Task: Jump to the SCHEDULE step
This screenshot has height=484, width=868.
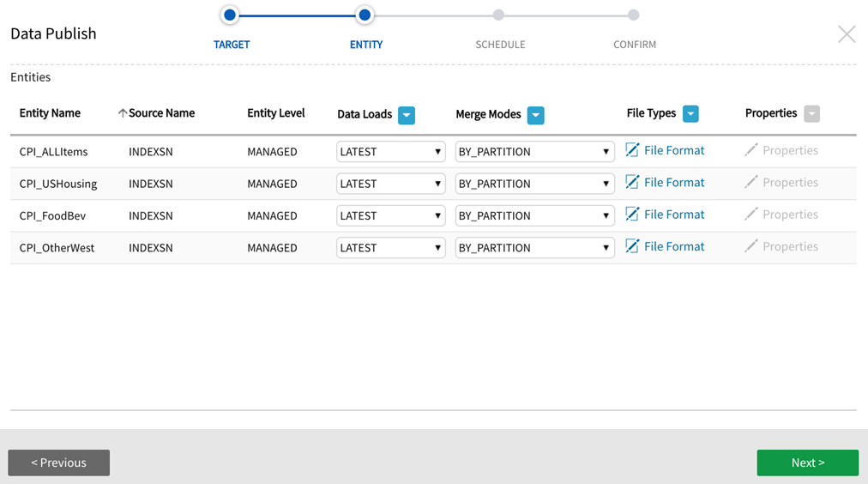Action: pyautogui.click(x=498, y=15)
